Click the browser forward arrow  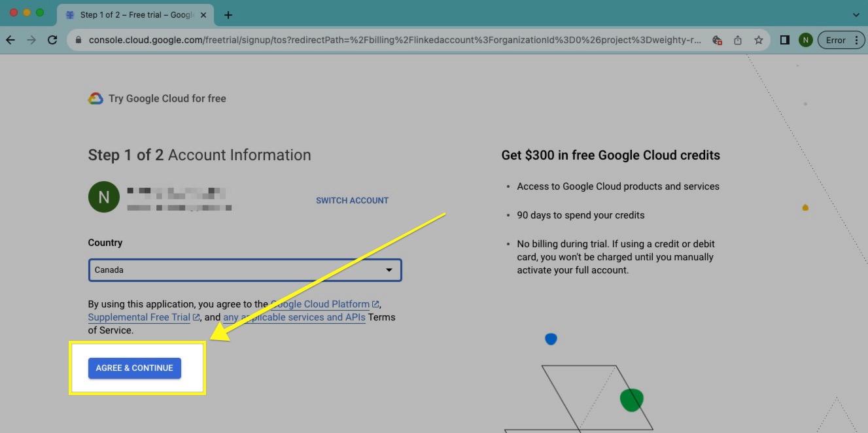click(x=31, y=40)
